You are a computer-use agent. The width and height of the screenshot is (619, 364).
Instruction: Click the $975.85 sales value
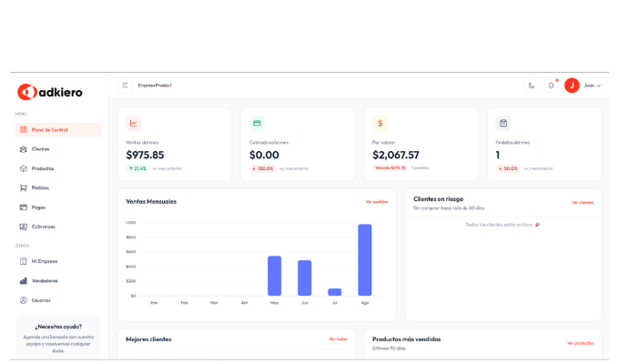point(145,155)
